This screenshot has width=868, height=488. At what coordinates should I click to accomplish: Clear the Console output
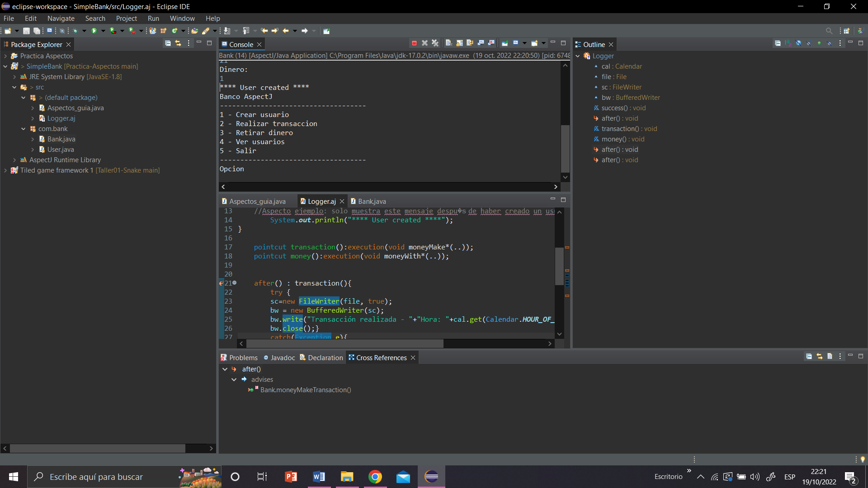(448, 43)
